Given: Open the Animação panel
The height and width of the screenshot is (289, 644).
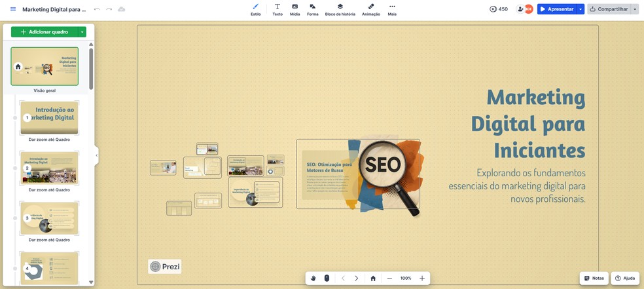Looking at the screenshot, I should point(371,10).
